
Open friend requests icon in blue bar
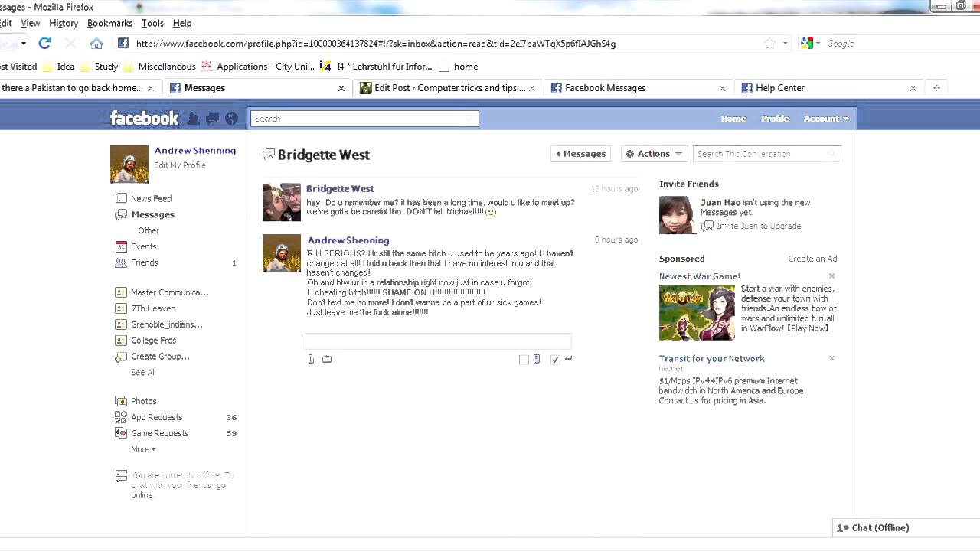[x=194, y=119]
